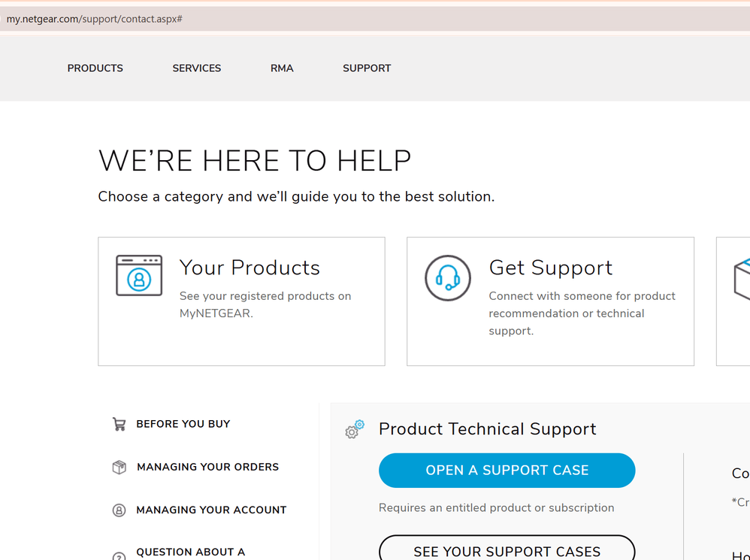The height and width of the screenshot is (560, 750).
Task: Click the user circle icon for Managing Your Account
Action: point(119,510)
